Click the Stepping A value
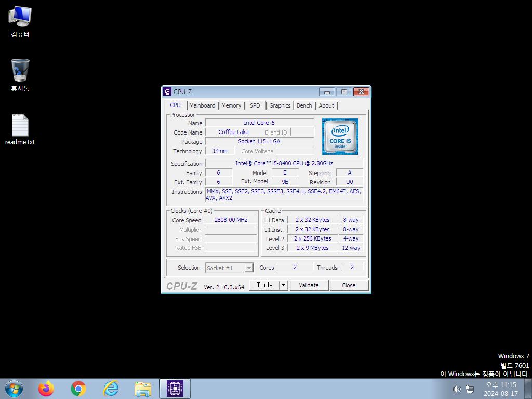Viewport: 532px width, 399px height. click(350, 172)
